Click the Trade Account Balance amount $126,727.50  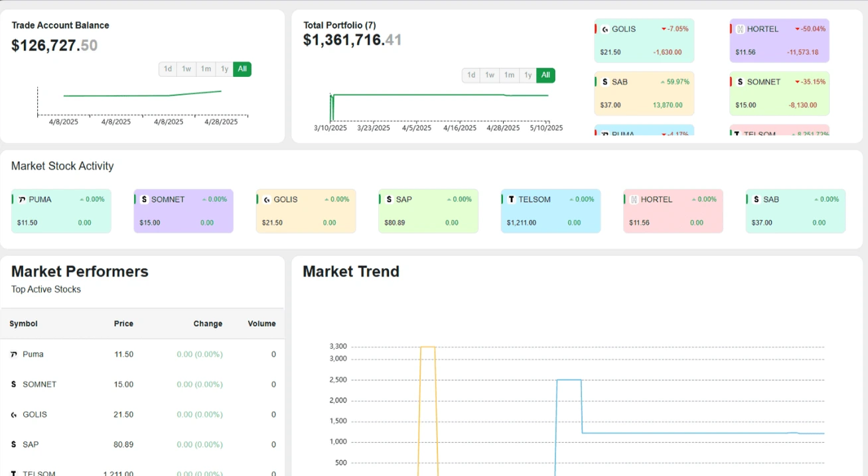click(54, 46)
